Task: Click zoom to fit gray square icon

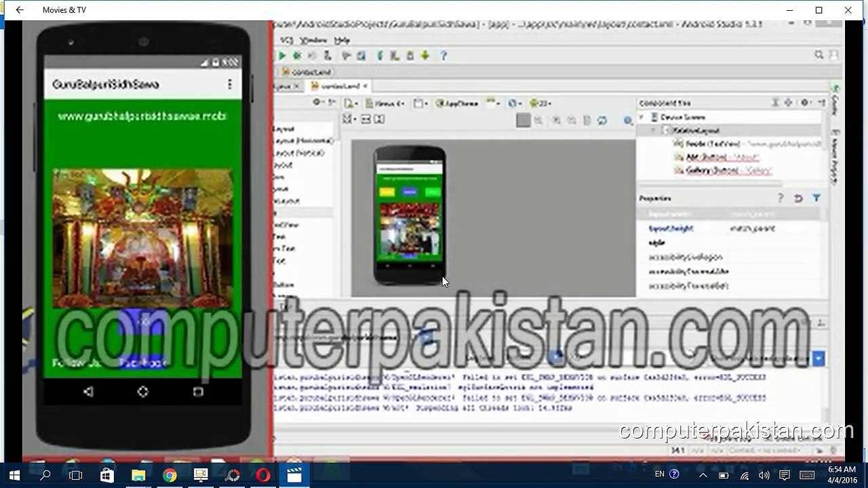Action: tap(523, 121)
